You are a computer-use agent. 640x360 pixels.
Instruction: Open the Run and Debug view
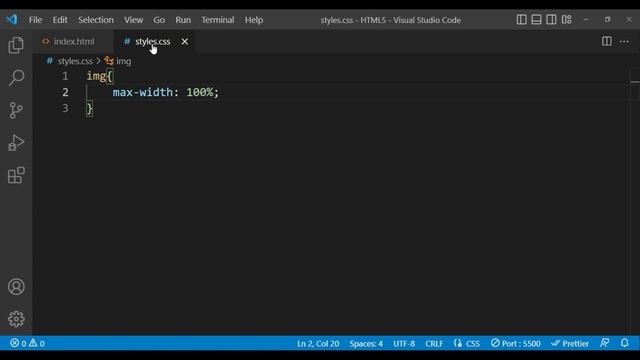tap(16, 143)
